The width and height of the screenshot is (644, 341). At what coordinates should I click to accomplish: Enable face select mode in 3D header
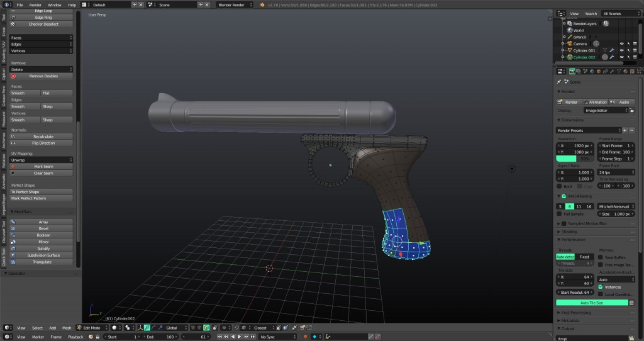click(x=206, y=328)
